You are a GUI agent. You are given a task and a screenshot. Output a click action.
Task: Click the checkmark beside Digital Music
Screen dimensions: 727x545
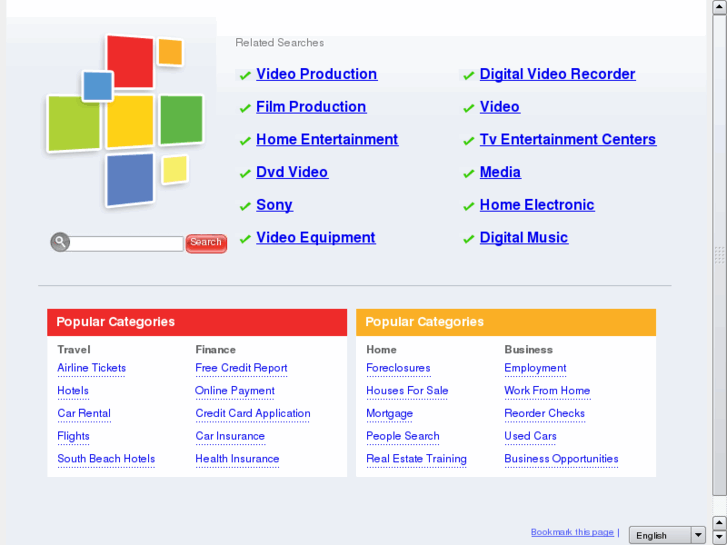coord(469,239)
